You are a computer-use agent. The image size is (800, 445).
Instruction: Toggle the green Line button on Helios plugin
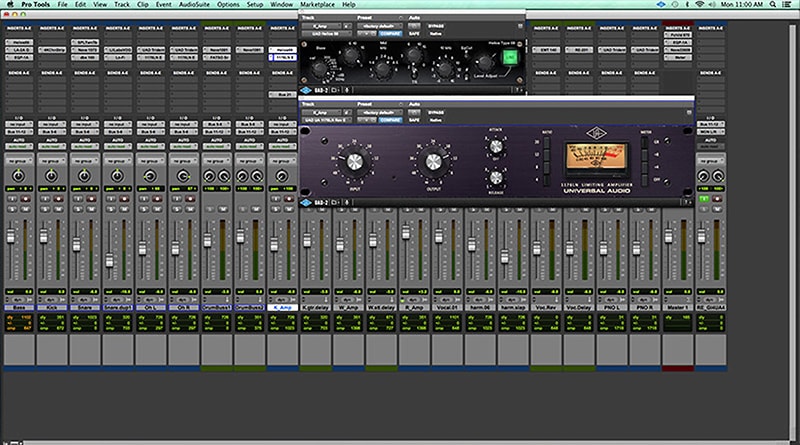510,57
